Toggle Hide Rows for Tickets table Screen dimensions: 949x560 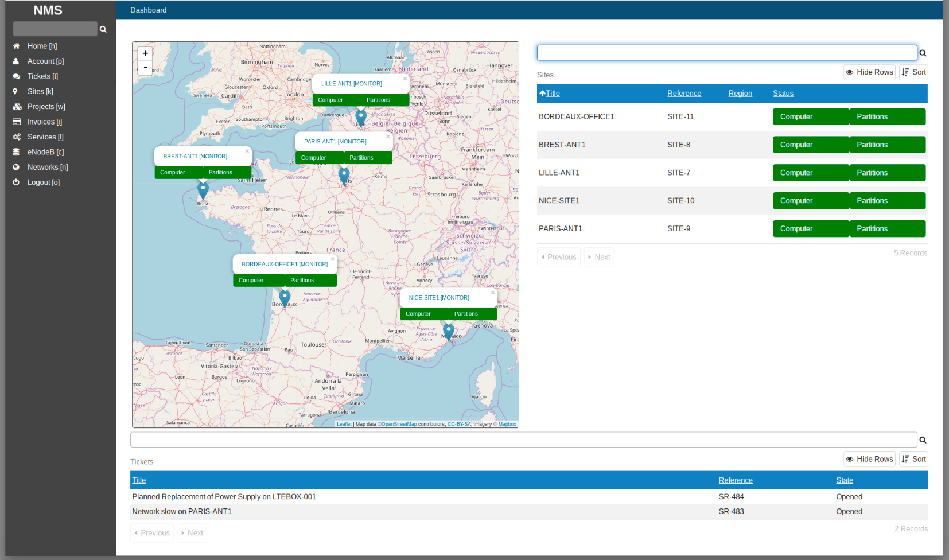[x=869, y=459]
